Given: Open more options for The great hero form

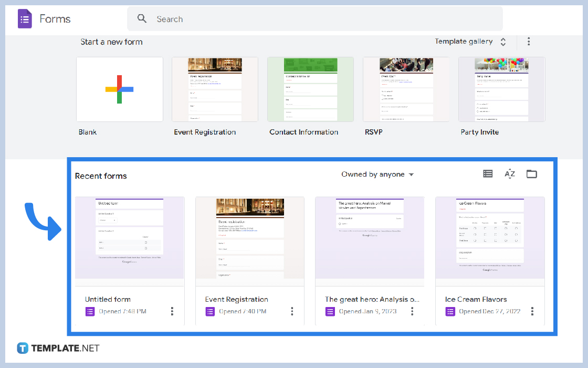Looking at the screenshot, I should point(412,311).
